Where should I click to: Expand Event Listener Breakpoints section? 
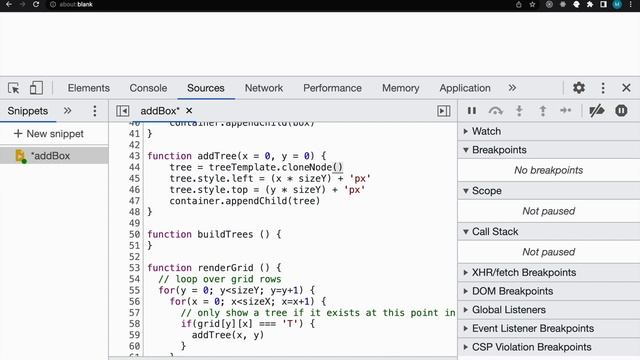[x=549, y=329]
